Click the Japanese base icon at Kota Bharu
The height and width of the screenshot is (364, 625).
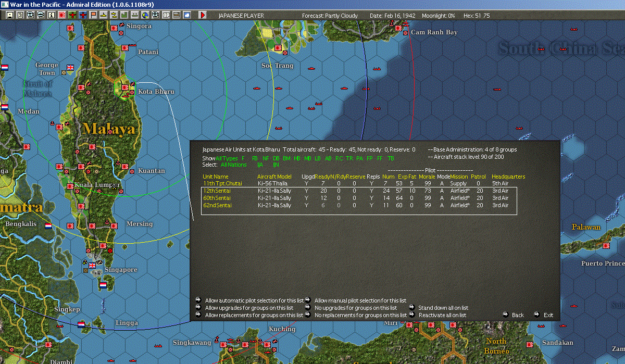pyautogui.click(x=125, y=87)
